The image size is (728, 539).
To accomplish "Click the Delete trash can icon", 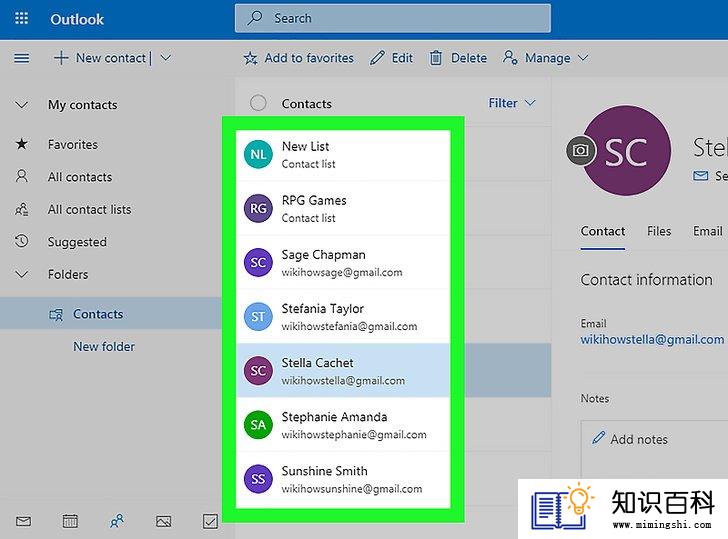I will 436,58.
